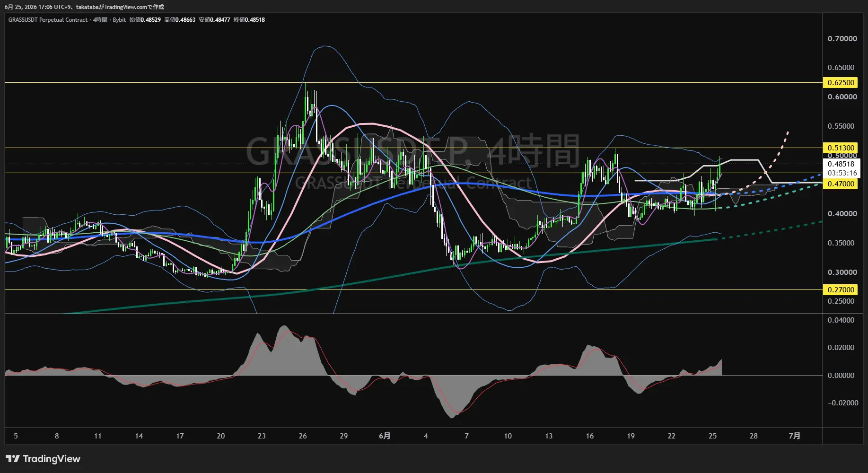Click the 0.30000 price axis label
Screen dimensions: 868x473
coord(842,272)
